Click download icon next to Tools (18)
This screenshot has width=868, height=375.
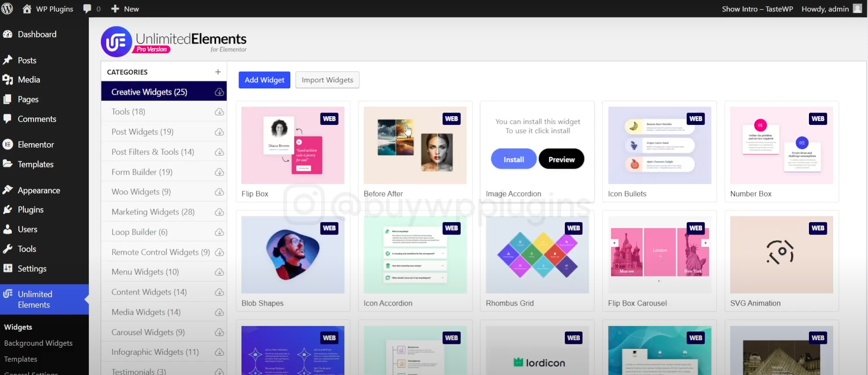click(x=219, y=112)
